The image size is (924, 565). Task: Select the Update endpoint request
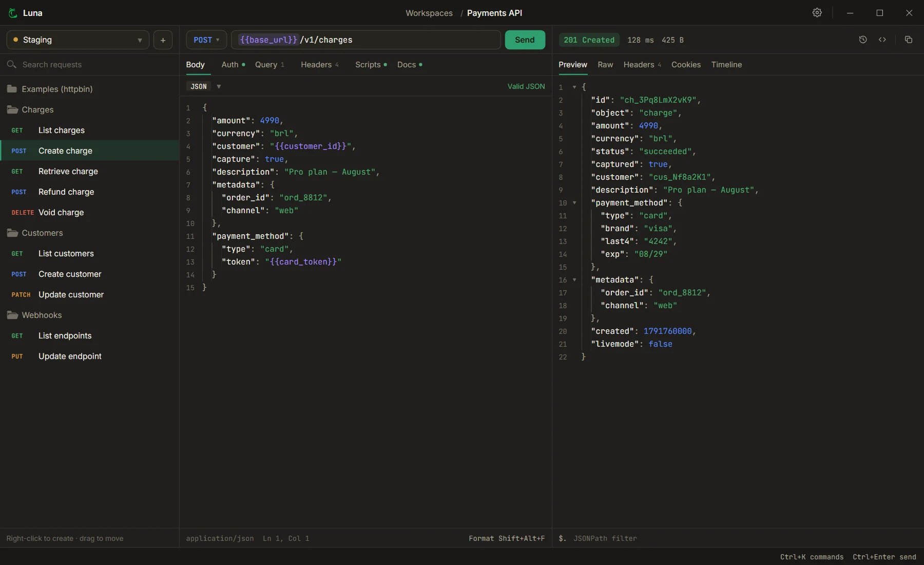89,356
